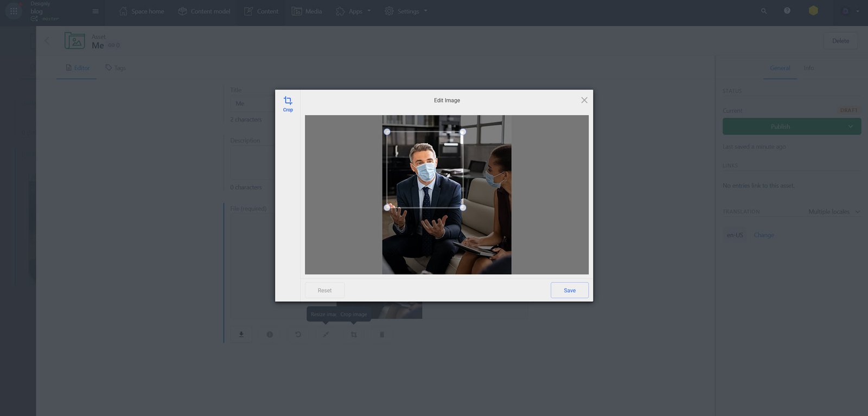Viewport: 868px width, 416px height.
Task: Open the Publish button dropdown arrow
Action: [850, 126]
